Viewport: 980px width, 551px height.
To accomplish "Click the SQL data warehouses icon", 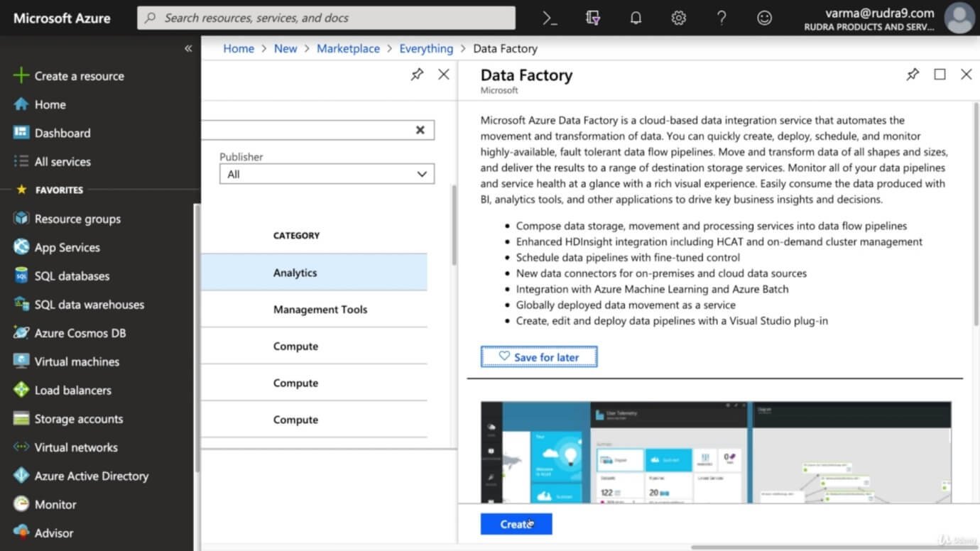I will point(21,305).
